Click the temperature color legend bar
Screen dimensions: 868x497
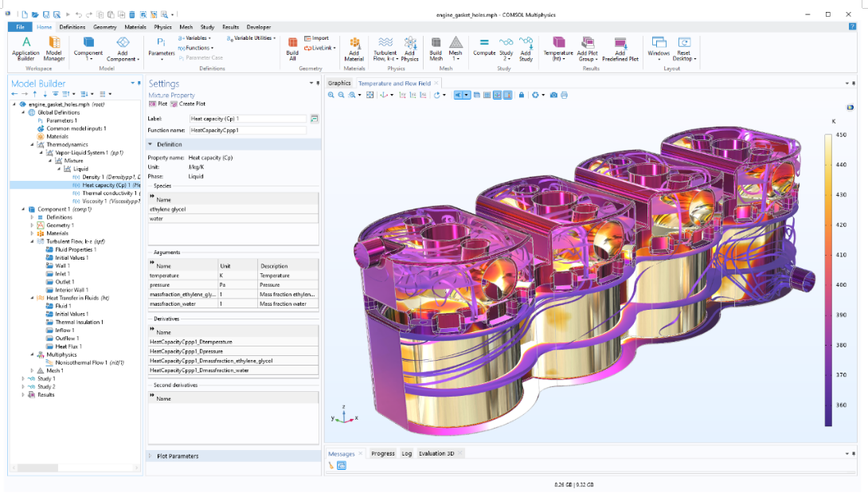(x=828, y=280)
